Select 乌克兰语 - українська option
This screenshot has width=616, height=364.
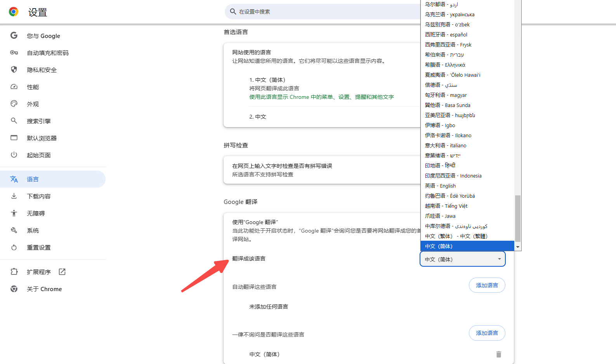tap(467, 14)
